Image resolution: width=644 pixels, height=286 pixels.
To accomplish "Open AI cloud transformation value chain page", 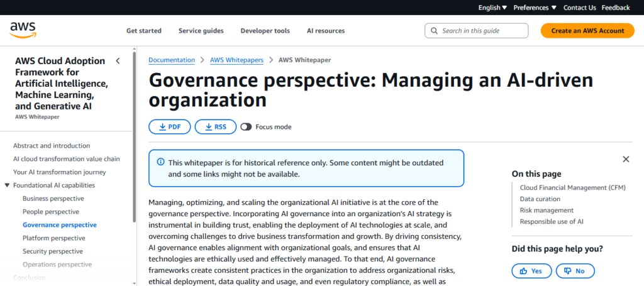I will click(x=67, y=159).
